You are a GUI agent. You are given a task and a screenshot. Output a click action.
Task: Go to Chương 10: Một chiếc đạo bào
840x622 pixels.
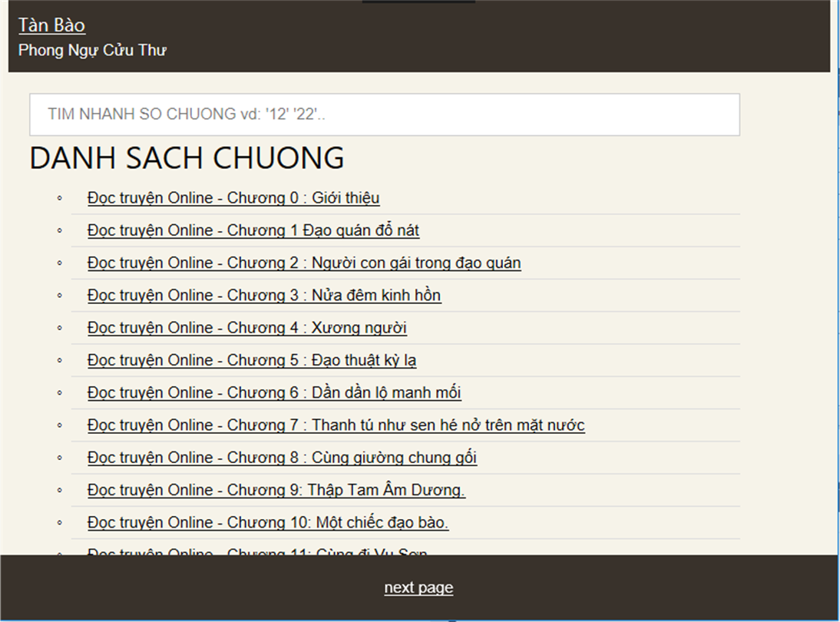point(268,522)
